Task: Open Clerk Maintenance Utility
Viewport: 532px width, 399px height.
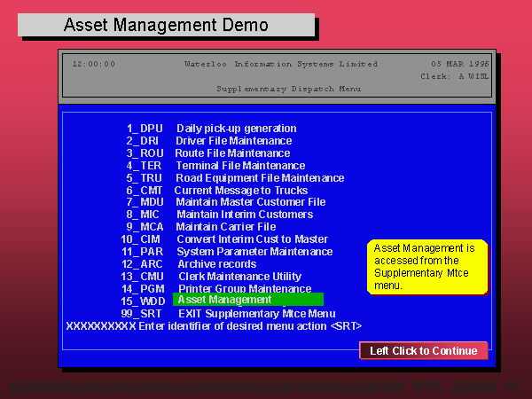Action: (239, 277)
